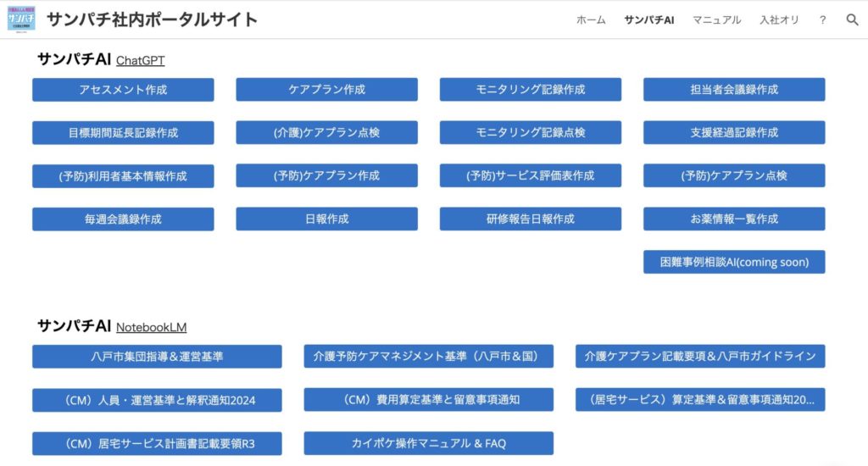Open the ホーム menu item
Viewport: 868px width, 466px height.
pyautogui.click(x=591, y=19)
